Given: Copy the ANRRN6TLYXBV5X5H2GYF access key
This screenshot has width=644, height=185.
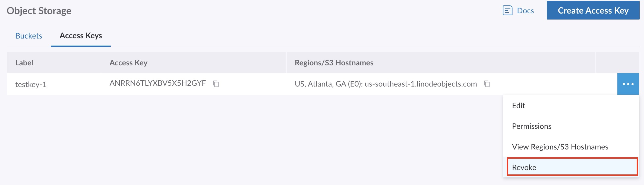Looking at the screenshot, I should pyautogui.click(x=216, y=84).
